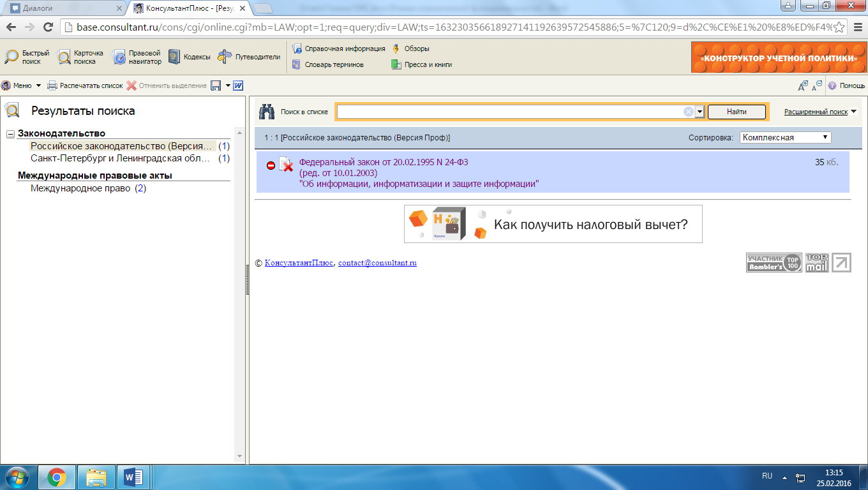Focus the Поиск в списке input field
The image size is (868, 490).
tap(509, 112)
